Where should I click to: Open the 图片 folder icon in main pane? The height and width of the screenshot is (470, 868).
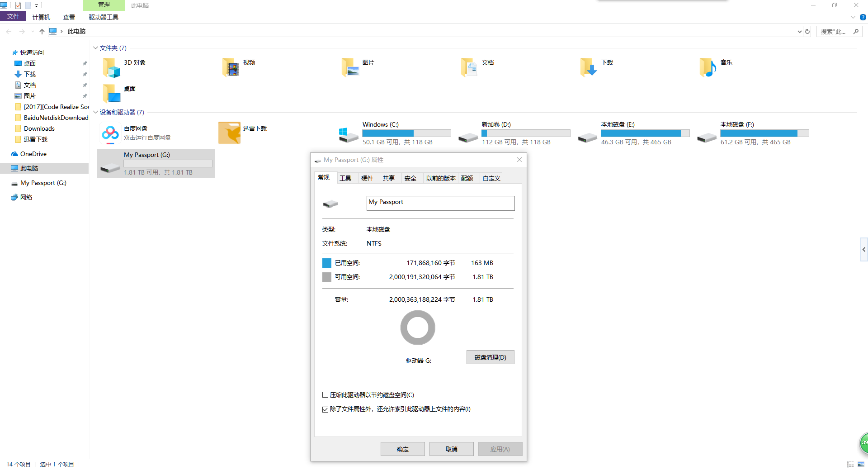tap(350, 67)
